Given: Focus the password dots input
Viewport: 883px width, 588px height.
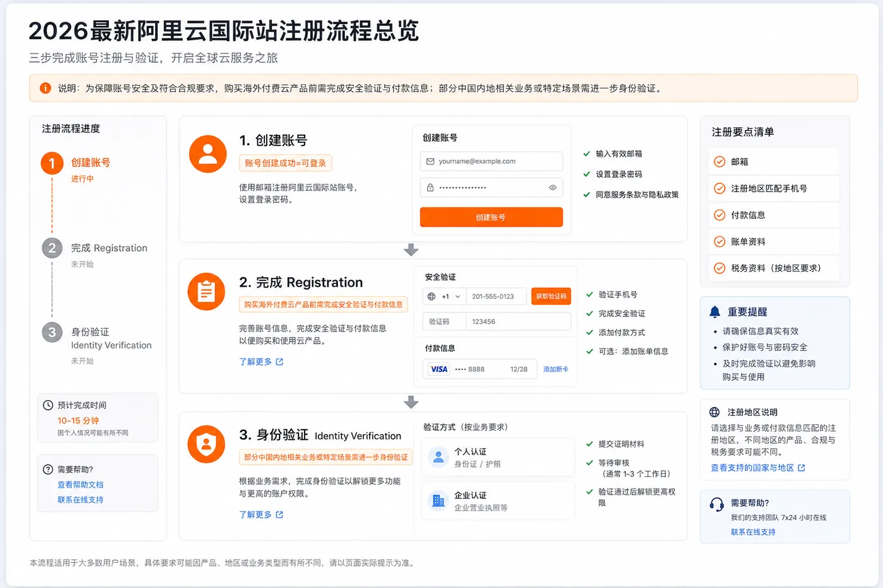Looking at the screenshot, I should click(x=491, y=188).
